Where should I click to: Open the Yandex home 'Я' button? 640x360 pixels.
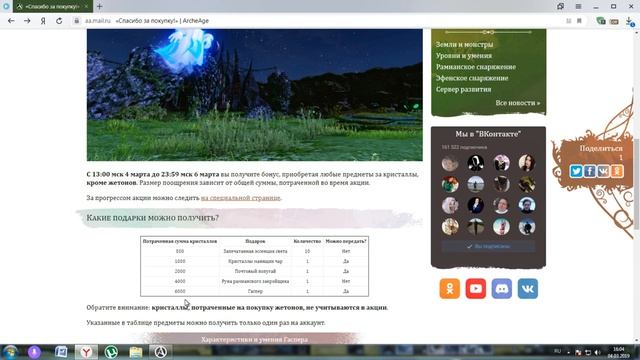(x=43, y=21)
